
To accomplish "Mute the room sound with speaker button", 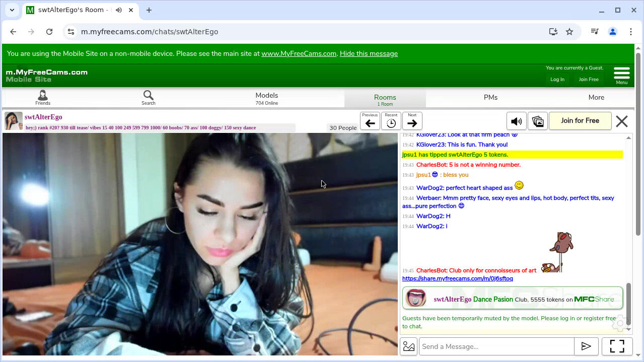I will coord(516,121).
